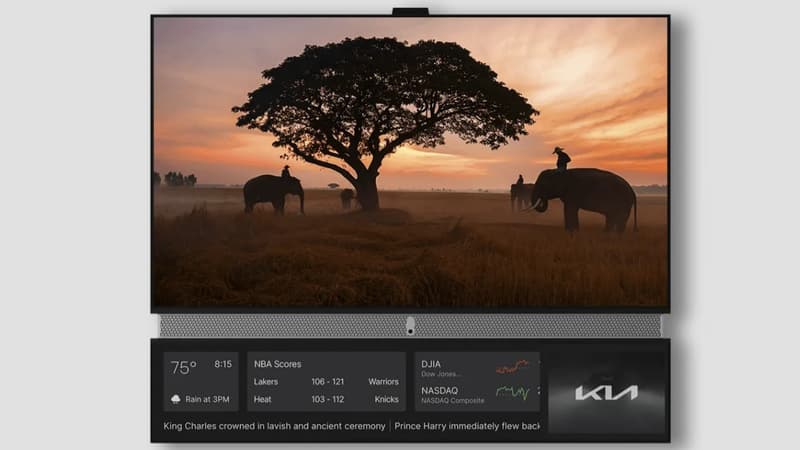Image resolution: width=800 pixels, height=450 pixels.
Task: Open the Kia logo advertisement
Action: 605,392
